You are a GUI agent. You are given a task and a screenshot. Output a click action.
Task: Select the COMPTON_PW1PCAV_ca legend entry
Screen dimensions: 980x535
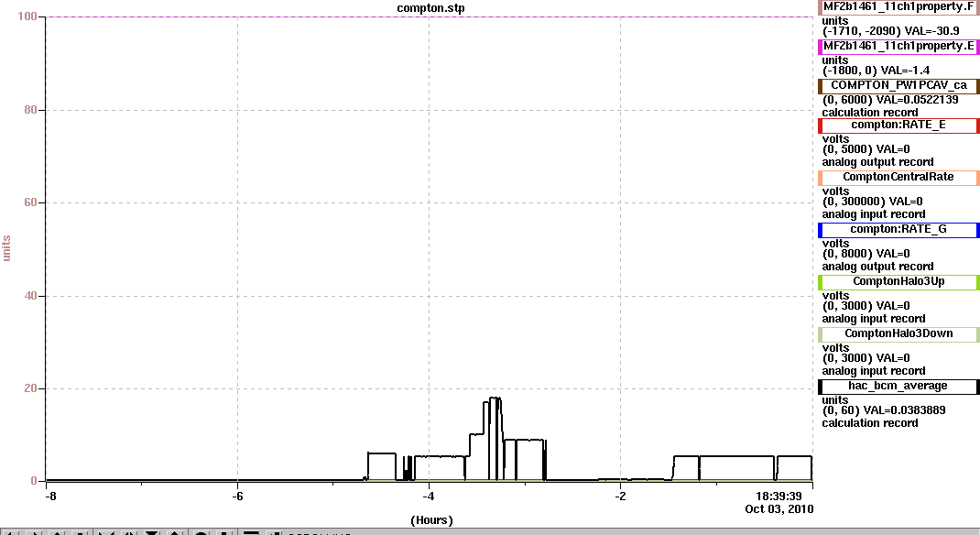click(898, 85)
